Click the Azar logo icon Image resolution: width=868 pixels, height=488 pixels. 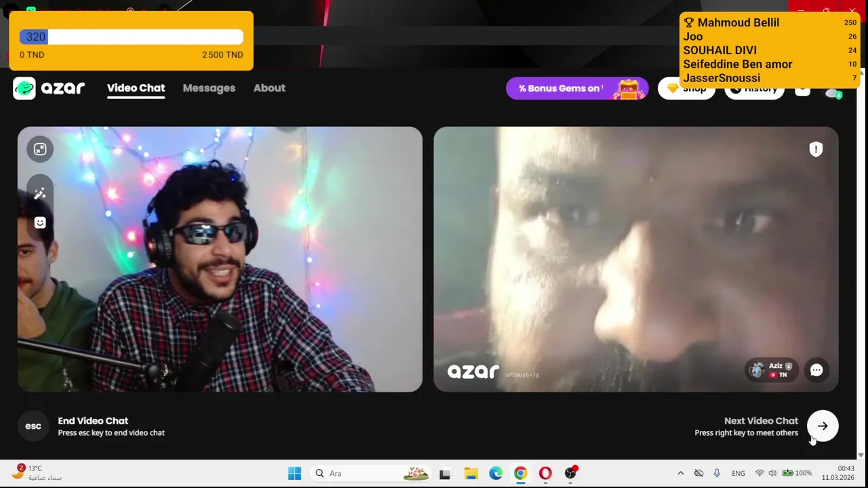pyautogui.click(x=24, y=88)
